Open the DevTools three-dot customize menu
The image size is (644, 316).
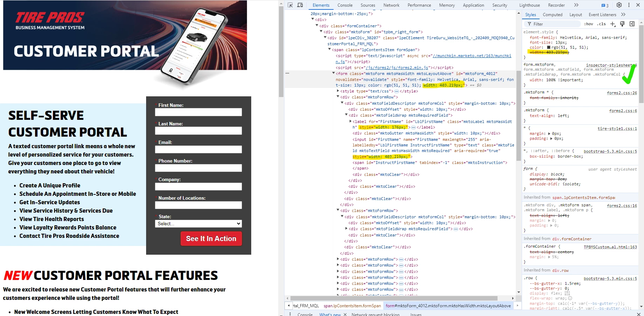click(629, 5)
